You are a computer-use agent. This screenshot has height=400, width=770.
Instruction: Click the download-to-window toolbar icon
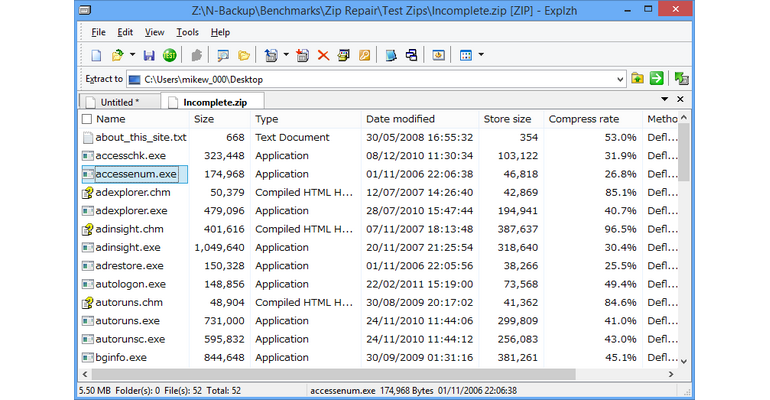pyautogui.click(x=439, y=55)
